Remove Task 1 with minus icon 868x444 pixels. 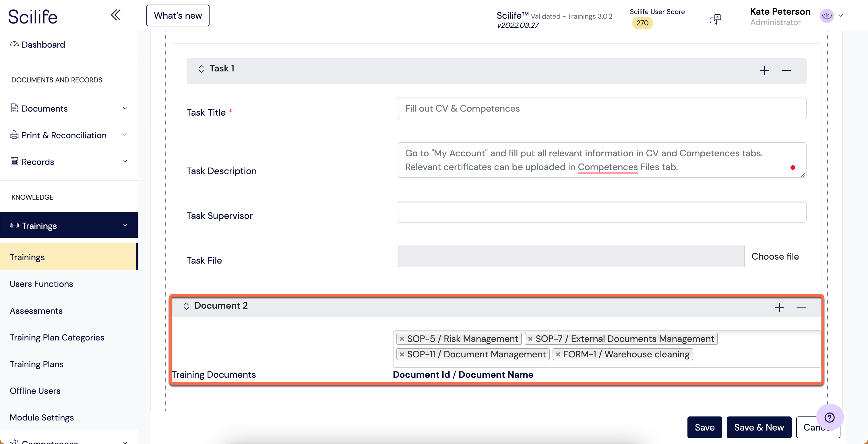pos(786,70)
